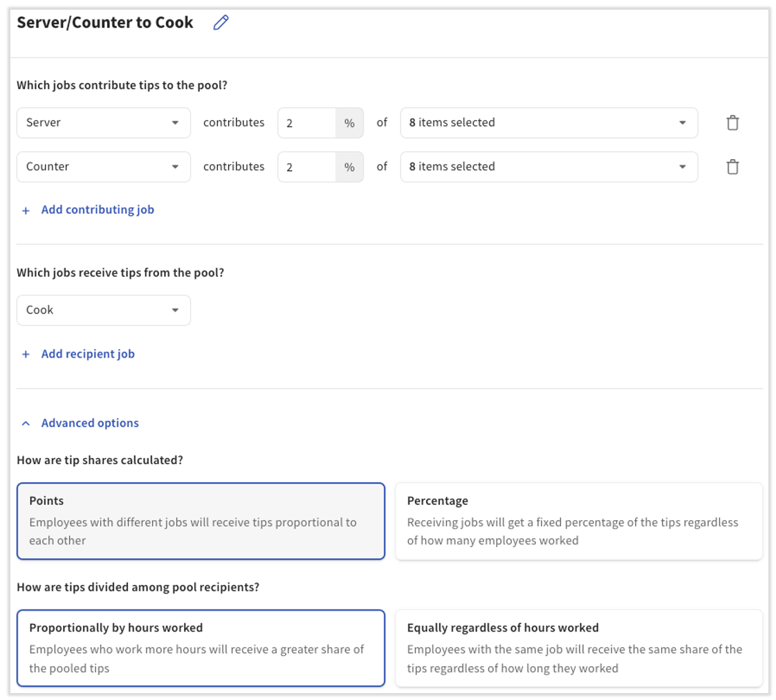Viewport: 776px width, 700px height.
Task: Click the Add recipient job link
Action: coord(88,354)
